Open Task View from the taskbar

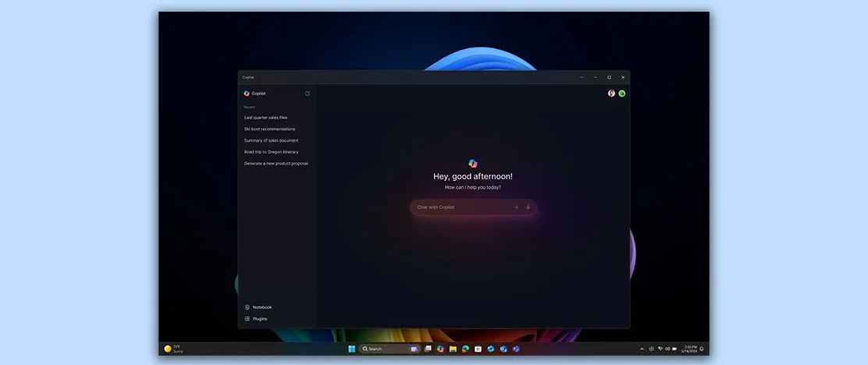(x=428, y=349)
